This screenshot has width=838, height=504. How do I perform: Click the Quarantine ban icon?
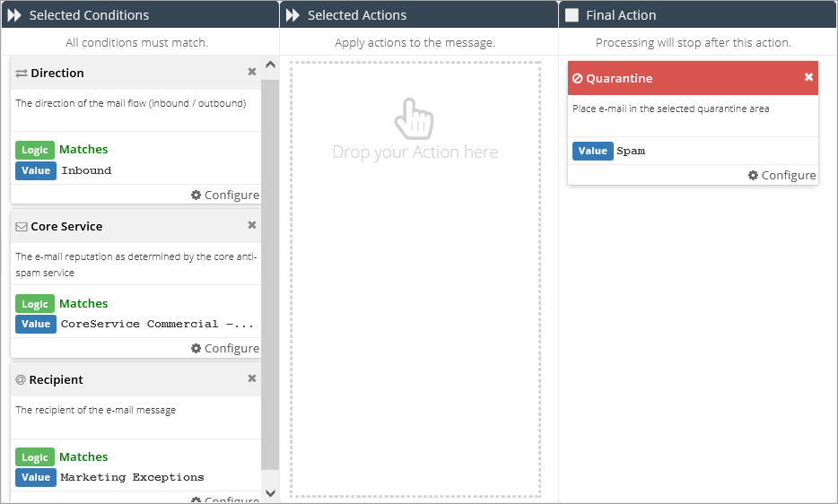click(x=578, y=79)
